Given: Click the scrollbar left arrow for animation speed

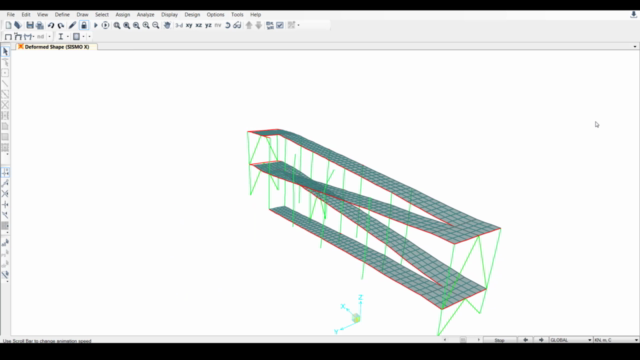Looking at the screenshot, I should pyautogui.click(x=445, y=340).
